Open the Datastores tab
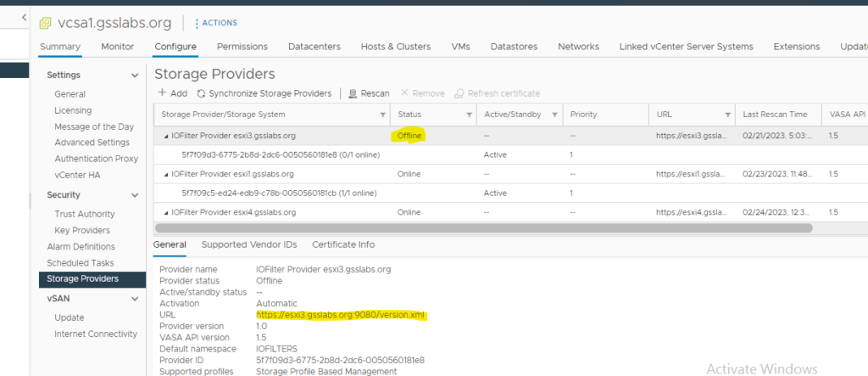The width and height of the screenshot is (868, 376). [x=514, y=47]
